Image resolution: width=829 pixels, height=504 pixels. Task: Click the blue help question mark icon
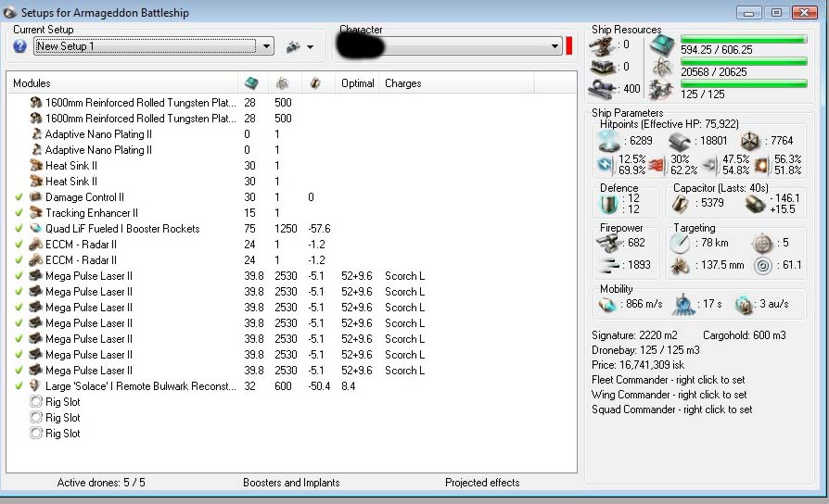click(x=19, y=46)
